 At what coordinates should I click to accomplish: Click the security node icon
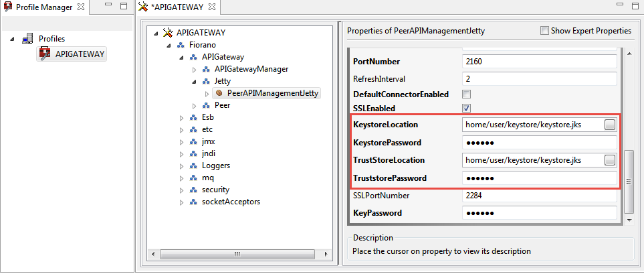[x=193, y=190]
